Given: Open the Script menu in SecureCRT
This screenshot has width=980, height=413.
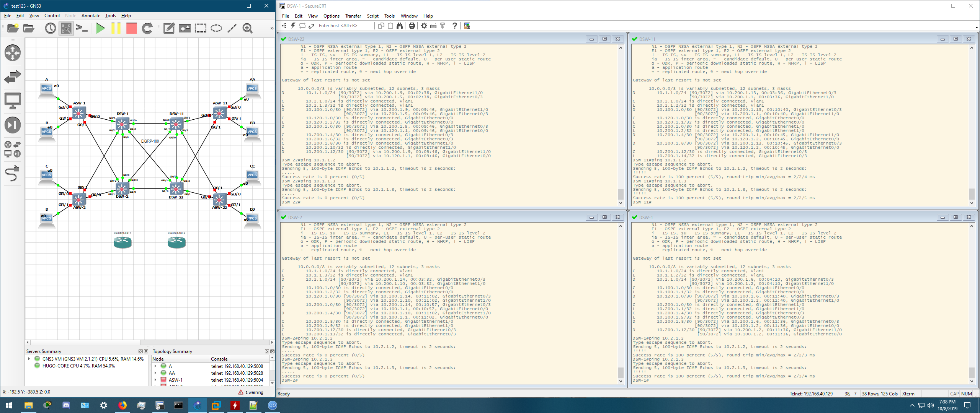Looking at the screenshot, I should 372,16.
